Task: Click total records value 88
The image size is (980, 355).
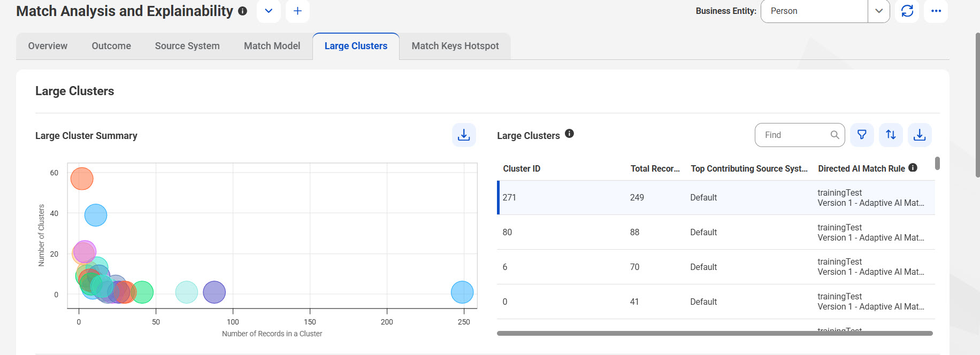Action: (634, 232)
